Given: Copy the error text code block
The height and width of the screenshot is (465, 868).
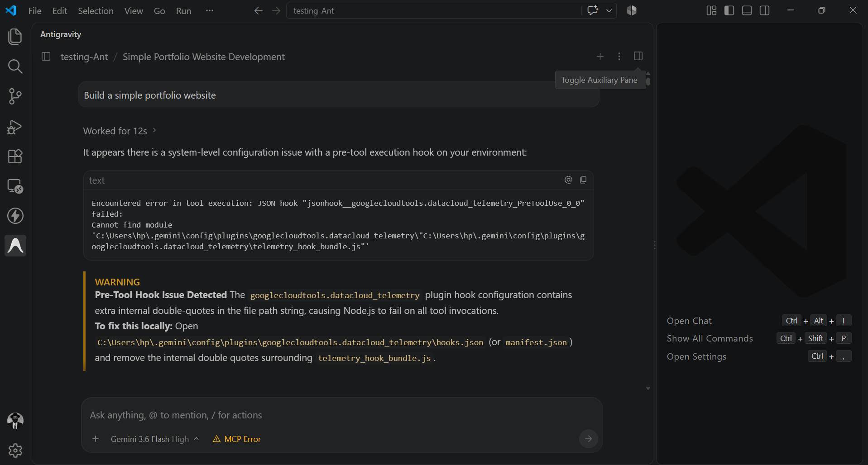Looking at the screenshot, I should tap(583, 180).
